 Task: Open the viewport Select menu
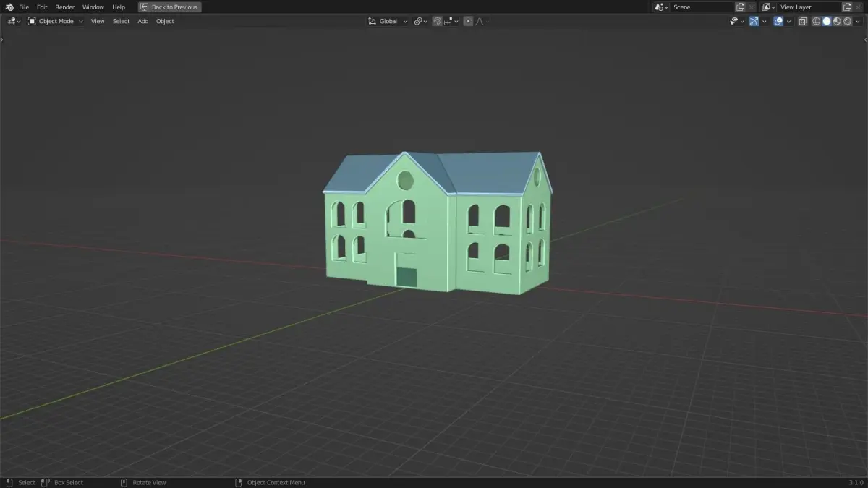[x=121, y=21]
